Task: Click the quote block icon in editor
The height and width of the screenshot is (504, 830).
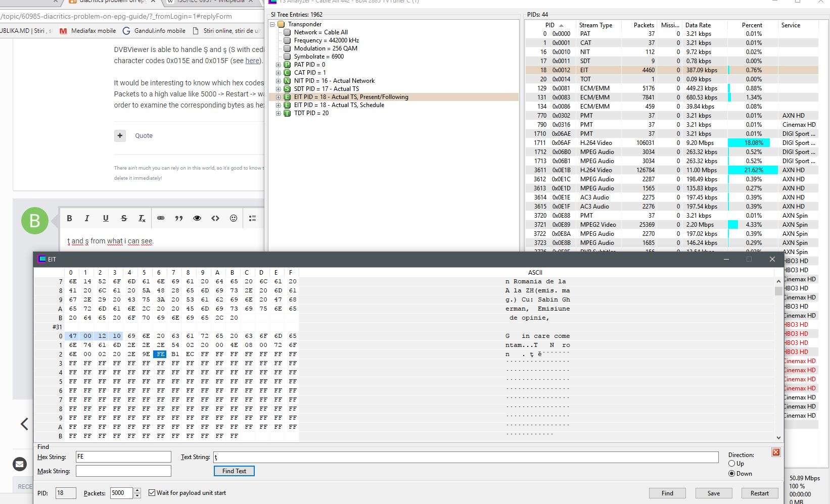Action: (x=179, y=218)
